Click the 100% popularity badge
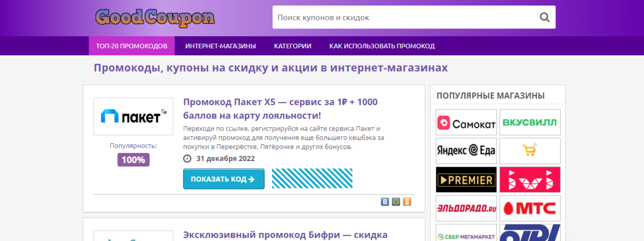The width and height of the screenshot is (644, 241). [134, 159]
